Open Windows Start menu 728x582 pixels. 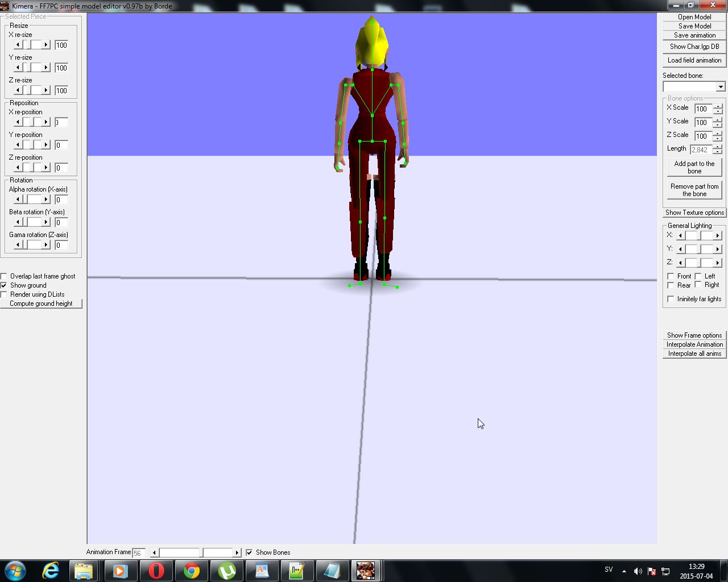tap(15, 570)
